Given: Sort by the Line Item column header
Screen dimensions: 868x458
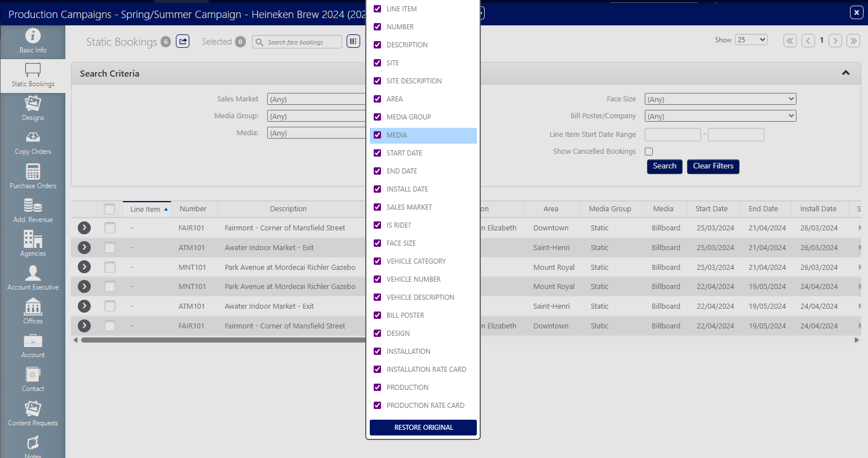Looking at the screenshot, I should pos(145,209).
